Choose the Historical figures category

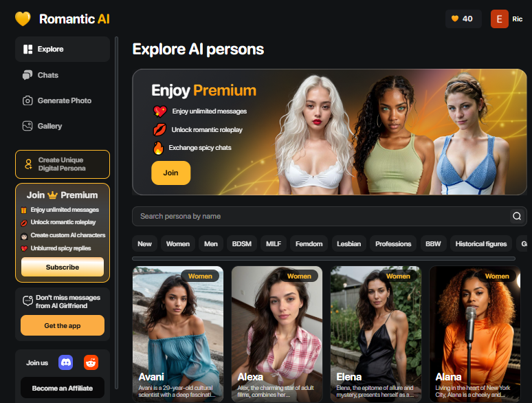coord(480,243)
